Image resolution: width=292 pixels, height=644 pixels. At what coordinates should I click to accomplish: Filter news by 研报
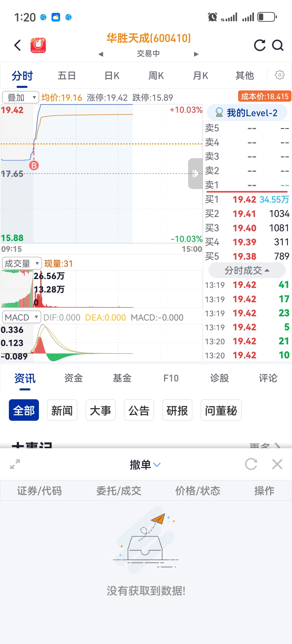click(x=177, y=410)
